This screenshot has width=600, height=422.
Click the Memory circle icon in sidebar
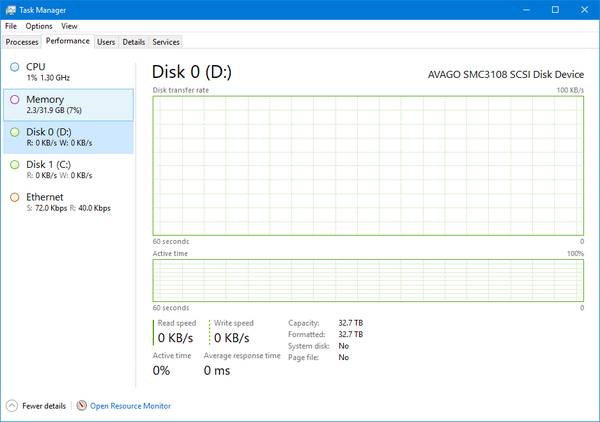(14, 100)
